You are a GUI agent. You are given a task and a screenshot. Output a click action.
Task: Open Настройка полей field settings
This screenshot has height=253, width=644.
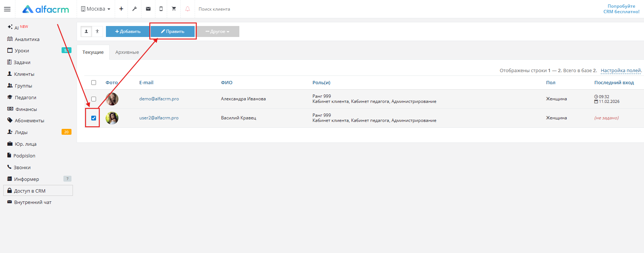point(621,71)
